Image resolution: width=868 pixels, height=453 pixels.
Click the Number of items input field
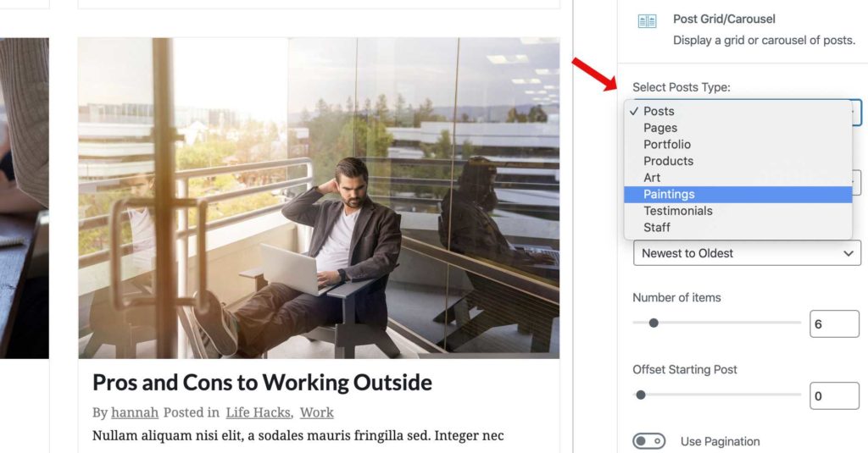coord(834,324)
